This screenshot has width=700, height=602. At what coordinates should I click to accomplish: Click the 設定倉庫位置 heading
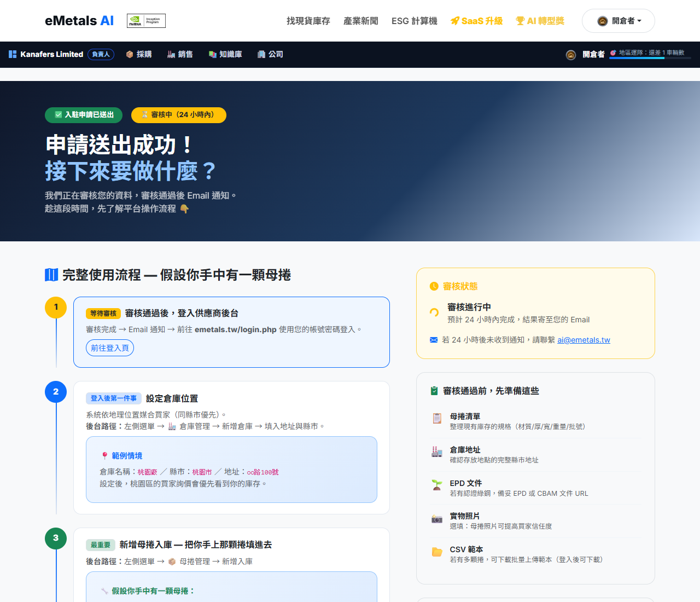tap(172, 398)
